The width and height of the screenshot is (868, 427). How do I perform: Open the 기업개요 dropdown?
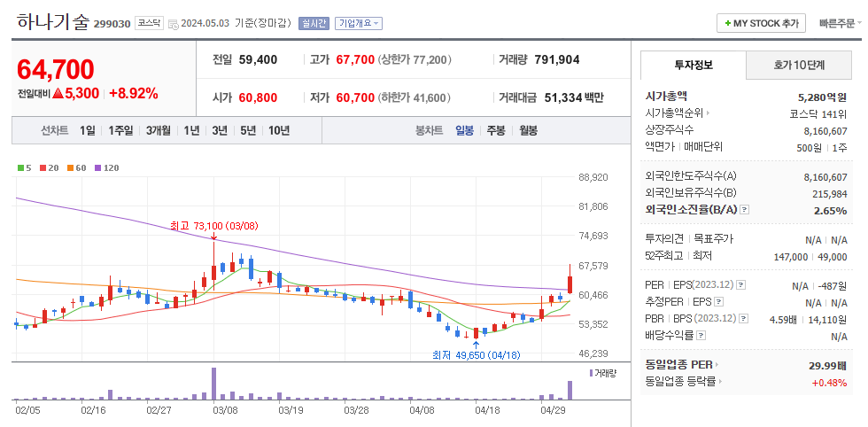point(359,23)
